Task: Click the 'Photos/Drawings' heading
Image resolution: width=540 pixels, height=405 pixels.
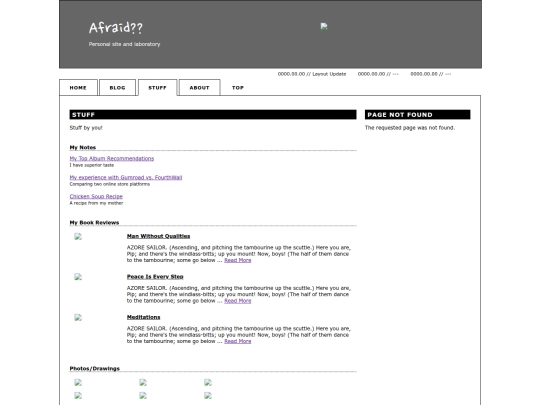Action: [x=95, y=368]
